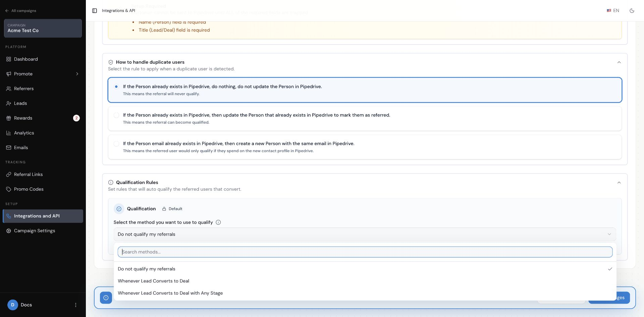
Task: Open Campaign Settings page
Action: pyautogui.click(x=43, y=231)
